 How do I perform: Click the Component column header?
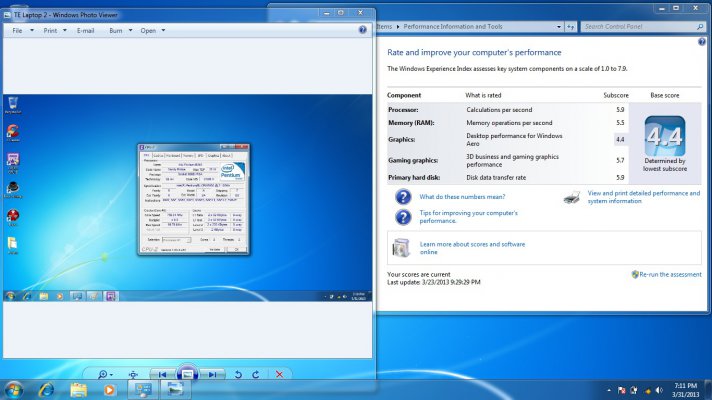(x=404, y=95)
